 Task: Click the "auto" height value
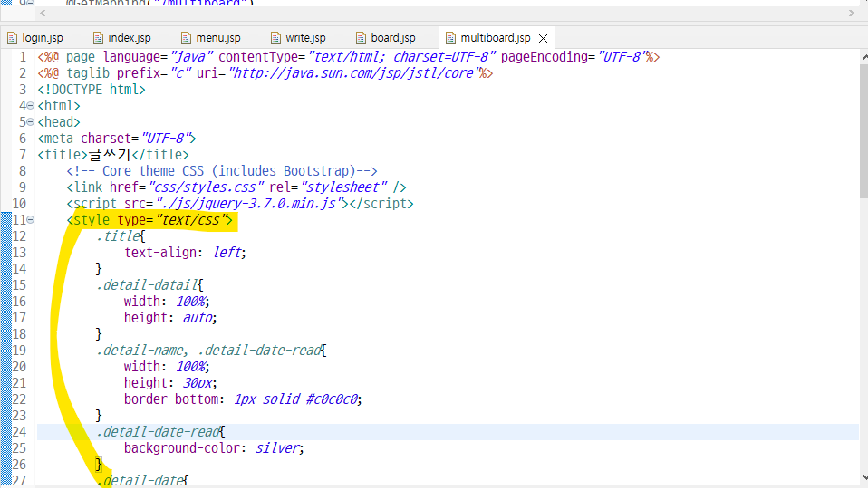(198, 318)
